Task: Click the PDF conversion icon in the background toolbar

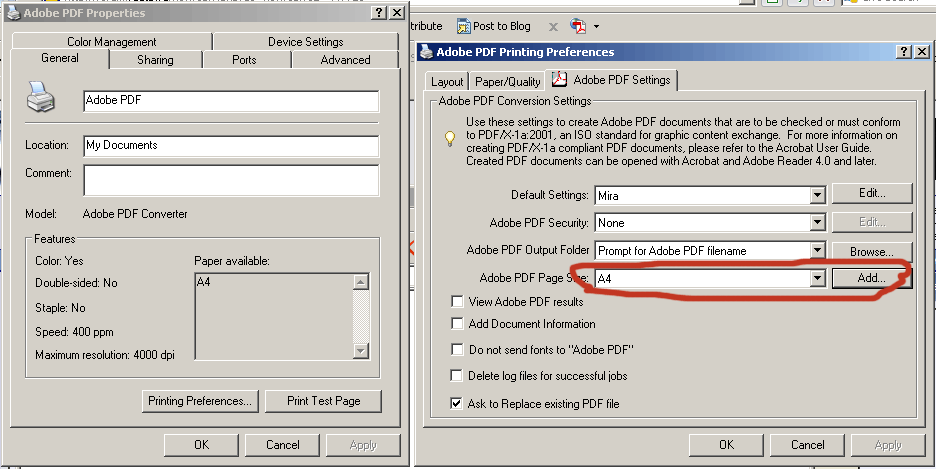Action: (x=578, y=26)
